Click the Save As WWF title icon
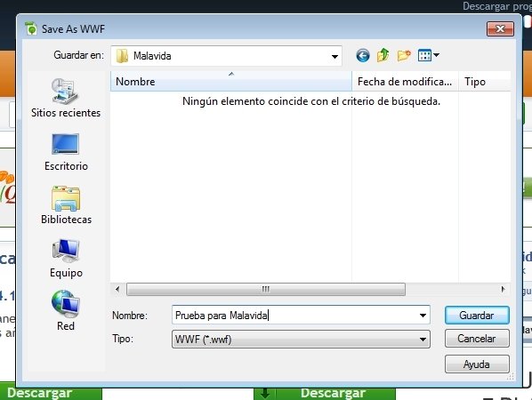Screen dimensions: 532x400 [x=31, y=28]
